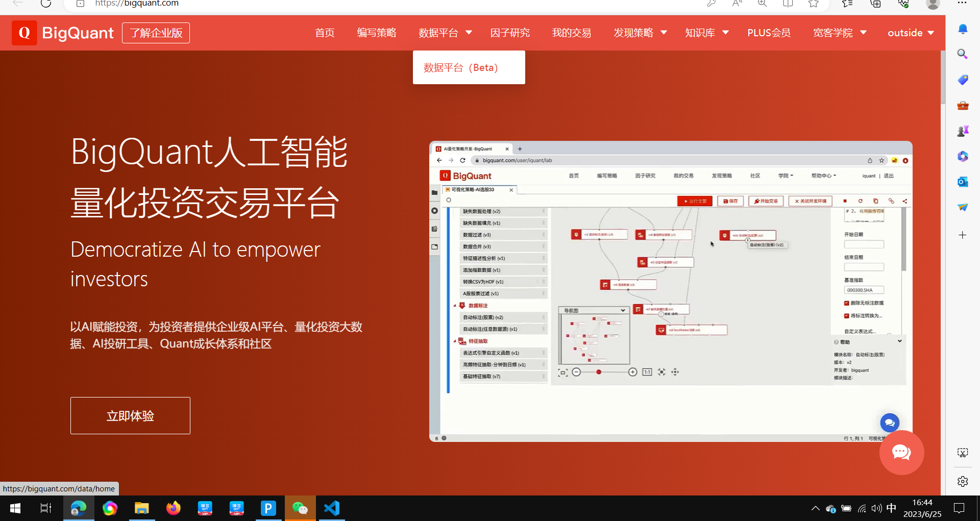Click the Microsoft Edge taskbar icon

tap(79, 508)
